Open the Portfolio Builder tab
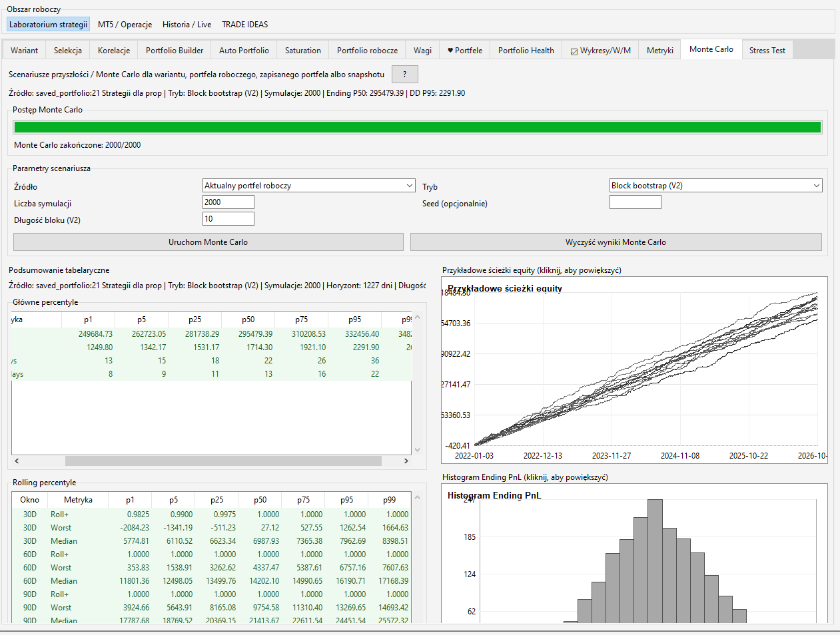840x635 pixels. click(175, 51)
